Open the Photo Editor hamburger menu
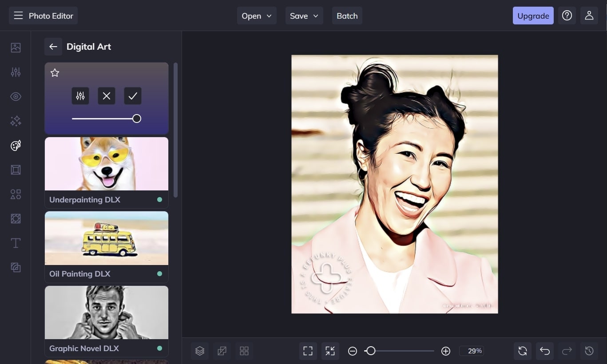This screenshot has height=364, width=607. pyautogui.click(x=18, y=16)
